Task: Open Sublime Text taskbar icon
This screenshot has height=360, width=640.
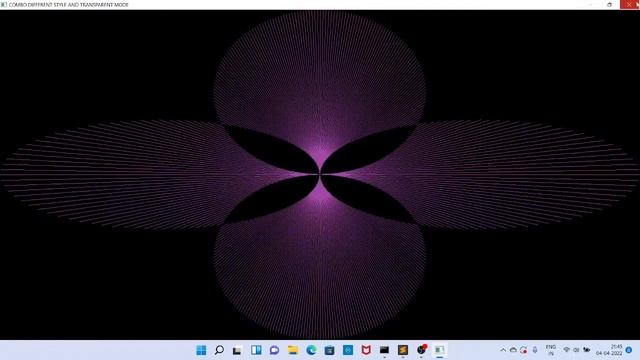Action: 403,350
